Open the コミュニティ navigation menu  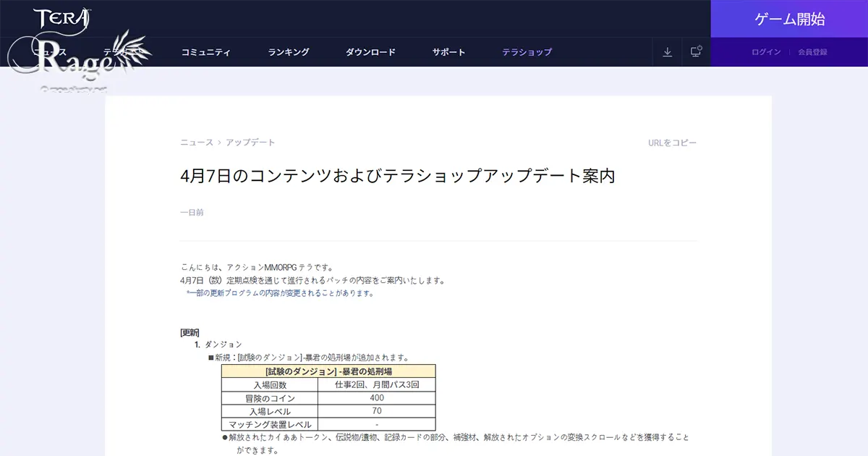click(208, 51)
